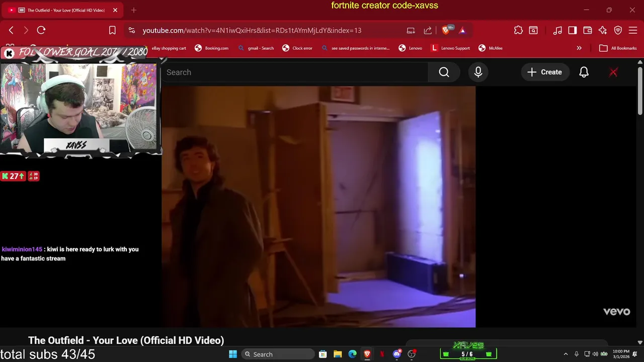
Task: Open browser Extensions puzzle icon
Action: [518, 30]
